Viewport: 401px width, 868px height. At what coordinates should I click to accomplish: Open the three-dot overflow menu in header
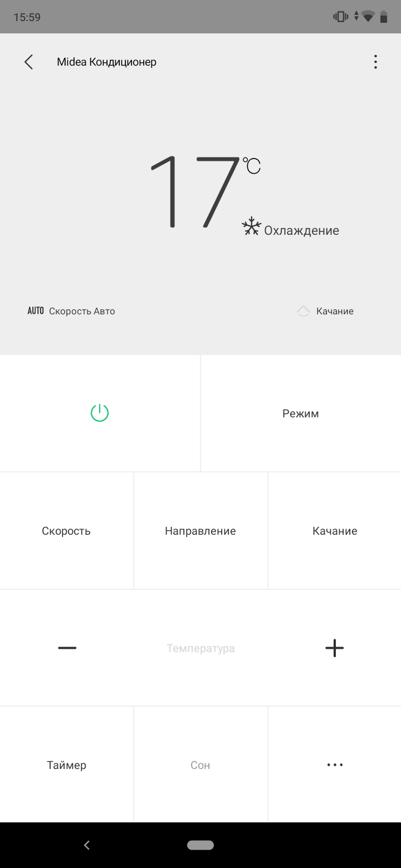pos(375,62)
